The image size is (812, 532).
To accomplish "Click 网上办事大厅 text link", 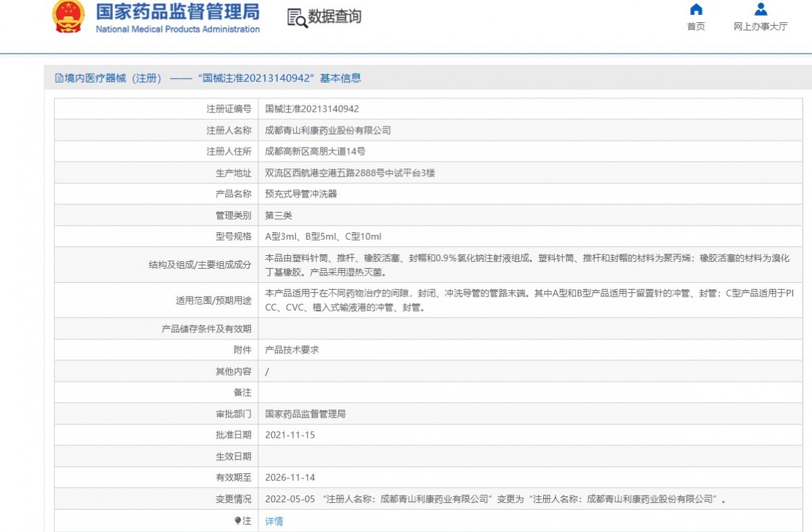I will click(761, 26).
